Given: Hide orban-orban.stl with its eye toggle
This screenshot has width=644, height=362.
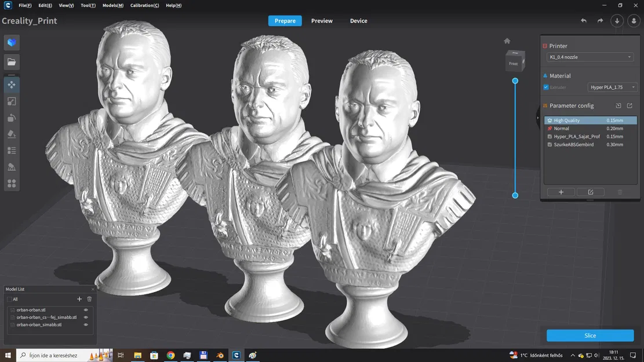Looking at the screenshot, I should click(x=86, y=309).
